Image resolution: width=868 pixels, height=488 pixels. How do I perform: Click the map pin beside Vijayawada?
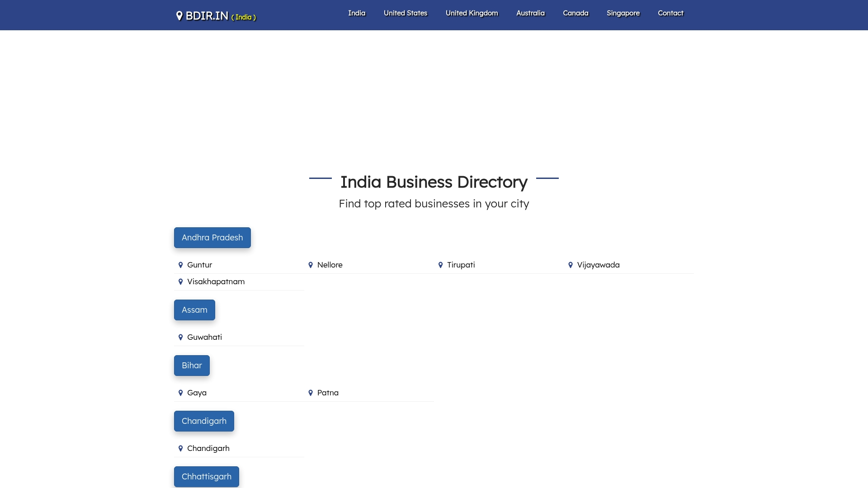tap(571, 265)
